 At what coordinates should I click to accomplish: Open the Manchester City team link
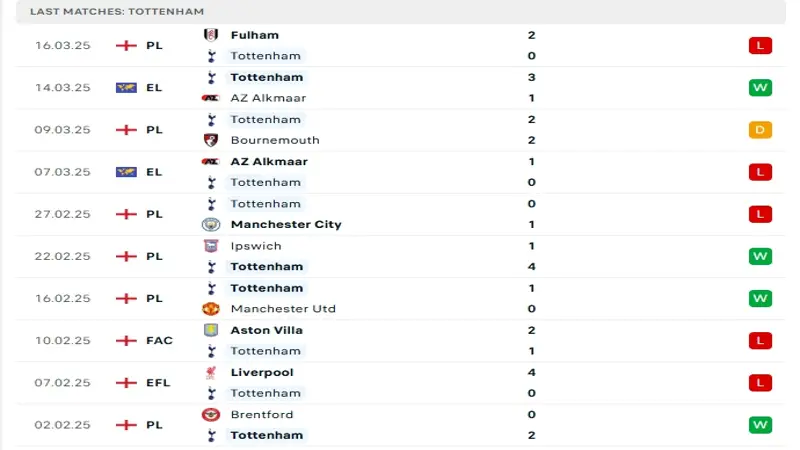coord(286,224)
